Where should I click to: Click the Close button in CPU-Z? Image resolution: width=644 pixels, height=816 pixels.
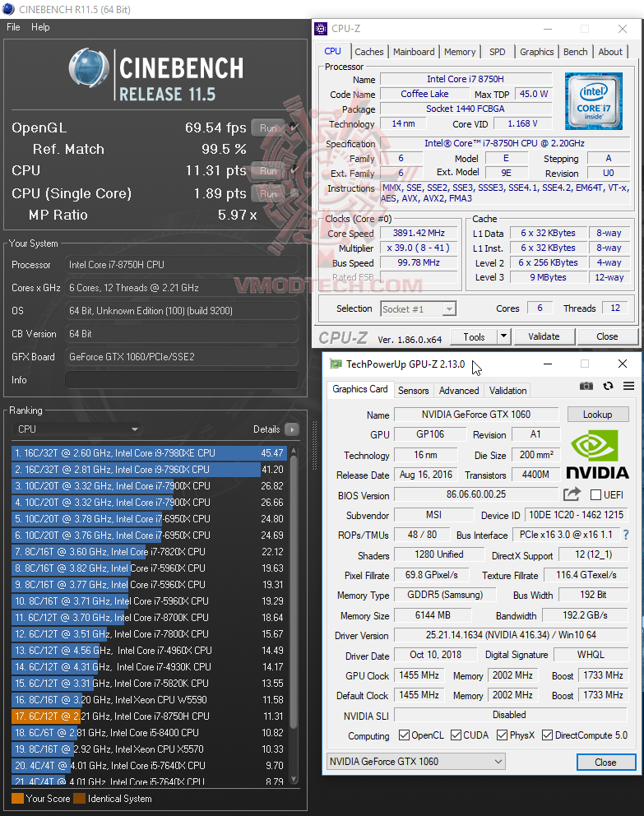click(607, 336)
